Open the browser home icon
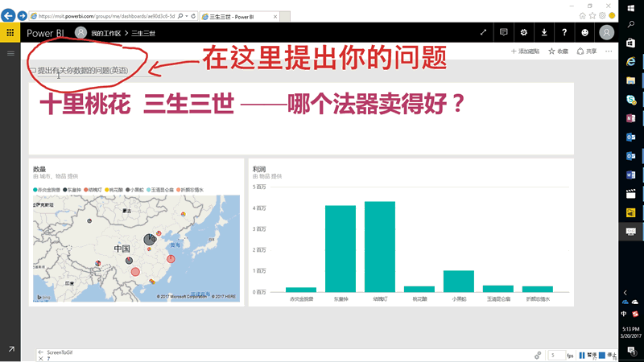 click(x=582, y=15)
